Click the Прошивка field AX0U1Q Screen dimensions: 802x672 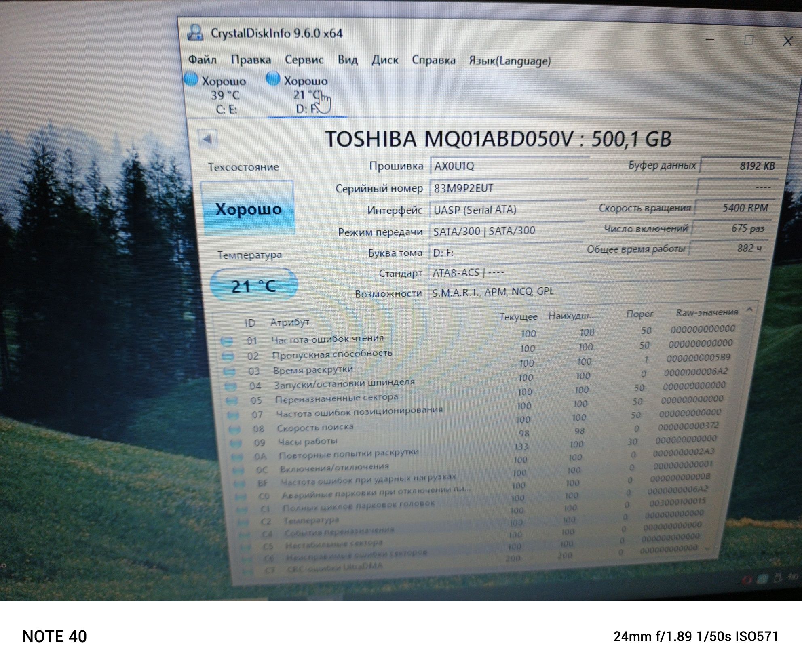point(509,166)
